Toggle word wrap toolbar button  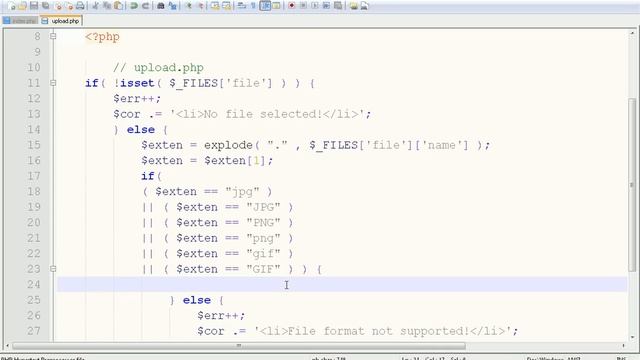coord(242,6)
